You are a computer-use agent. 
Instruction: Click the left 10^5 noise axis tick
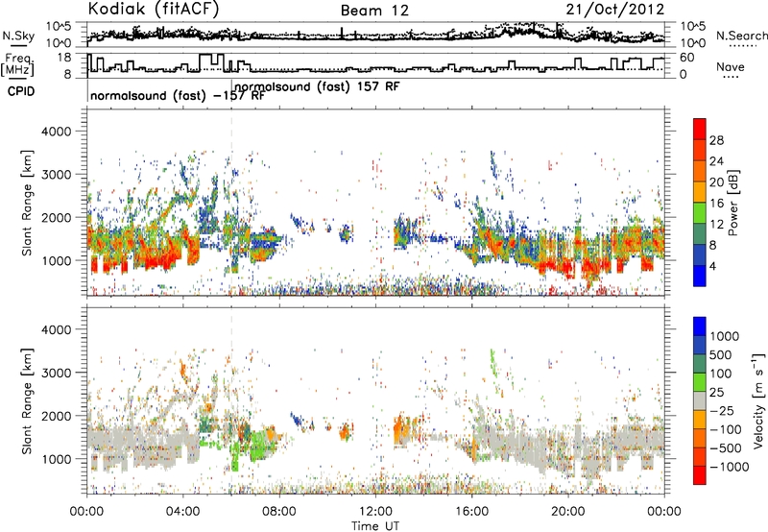(x=60, y=27)
